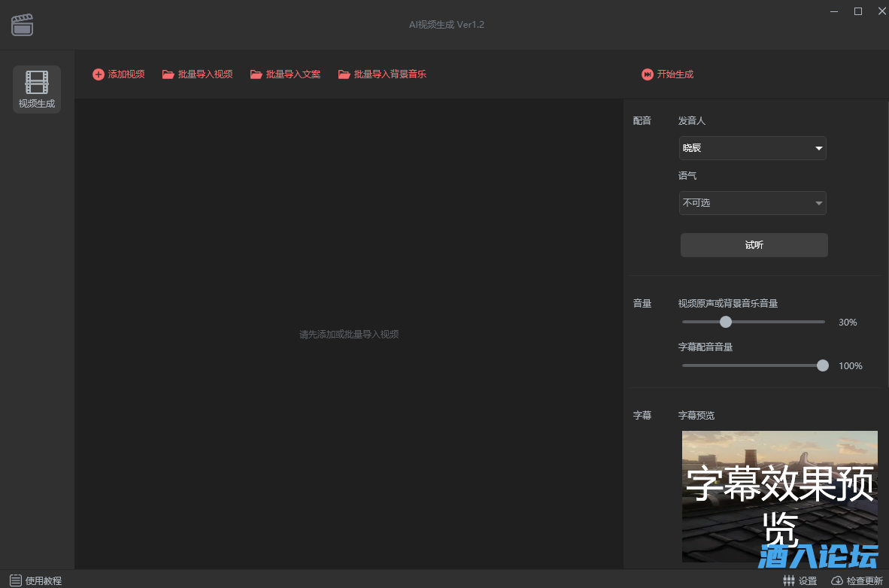Image resolution: width=889 pixels, height=588 pixels.
Task: Open 设置 settings sliders icon
Action: (x=789, y=580)
